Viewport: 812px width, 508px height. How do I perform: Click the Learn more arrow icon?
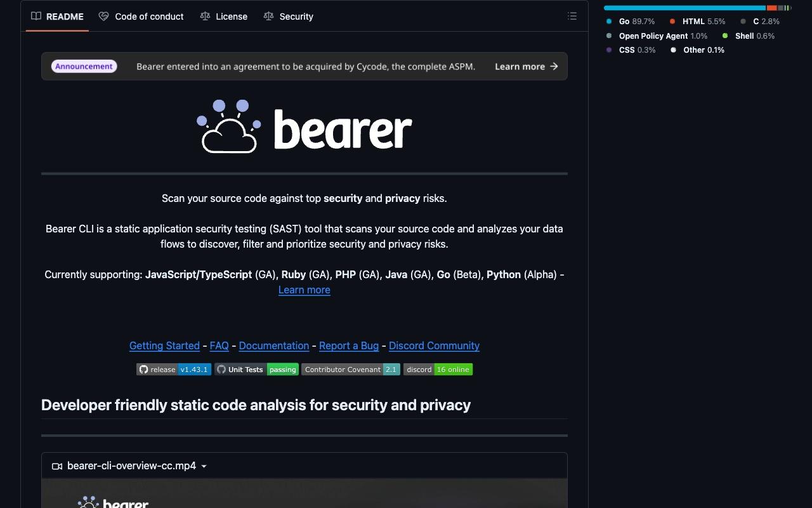(x=554, y=66)
